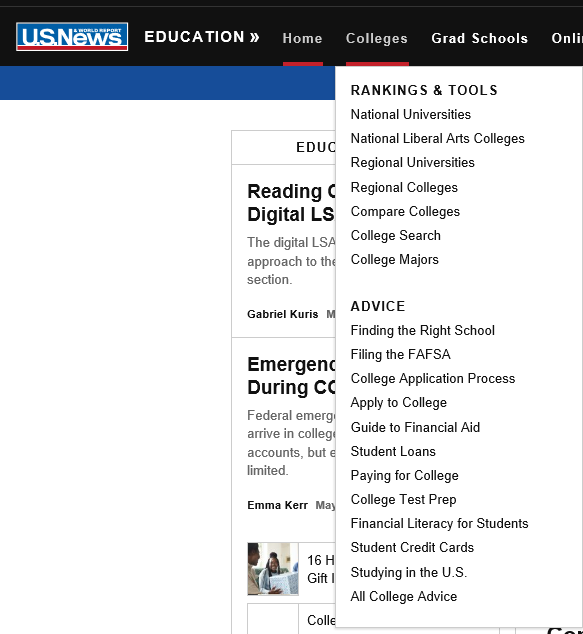
Task: Click the ADVICE section heading
Action: tap(378, 306)
